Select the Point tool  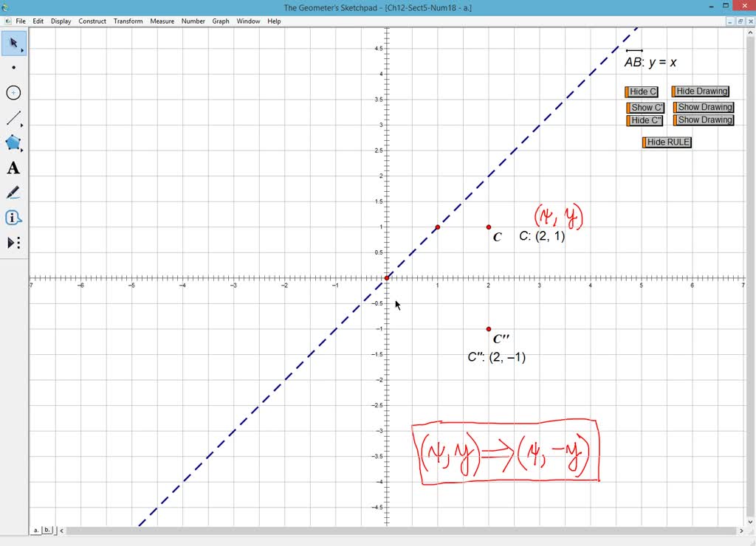click(13, 68)
